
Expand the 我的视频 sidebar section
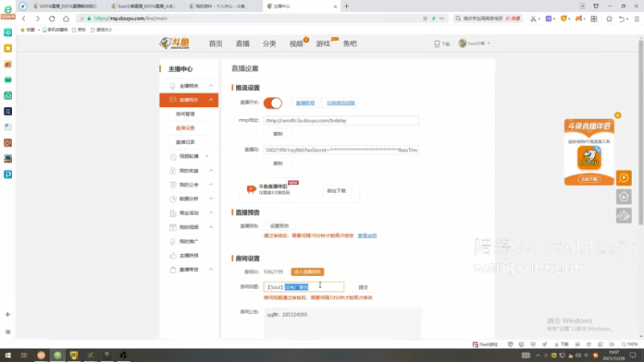click(211, 227)
